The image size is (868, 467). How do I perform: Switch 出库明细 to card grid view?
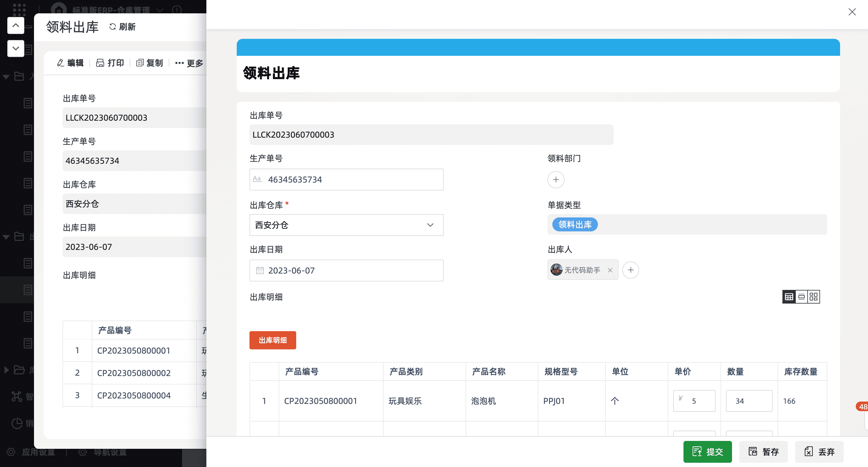(814, 297)
